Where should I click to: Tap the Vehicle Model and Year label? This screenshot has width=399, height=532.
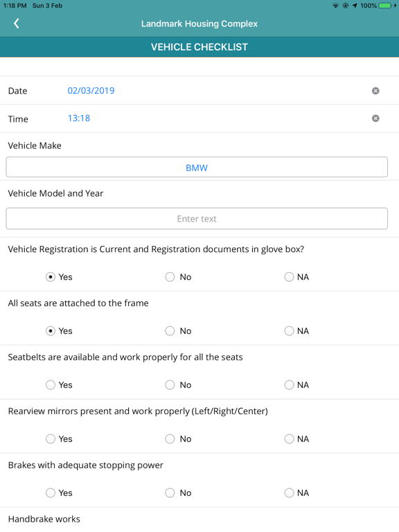[55, 193]
